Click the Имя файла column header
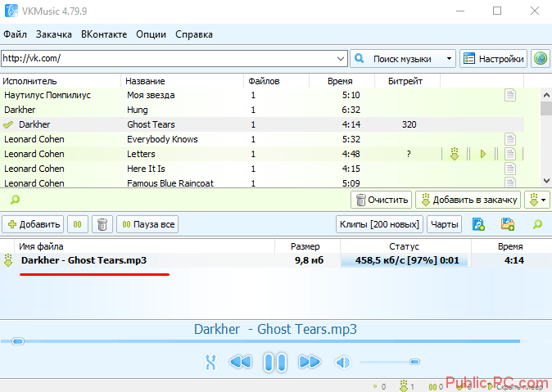552x392 pixels. pos(144,246)
